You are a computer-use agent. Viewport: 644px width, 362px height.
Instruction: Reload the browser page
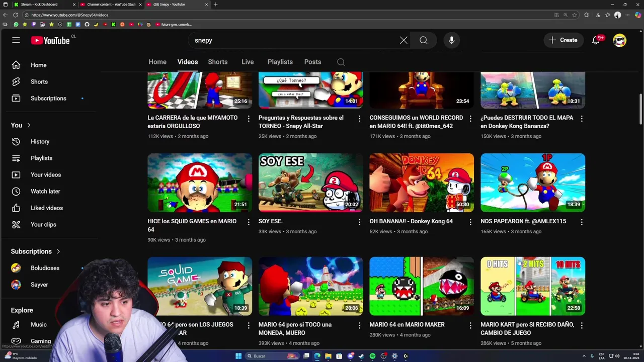(x=16, y=15)
